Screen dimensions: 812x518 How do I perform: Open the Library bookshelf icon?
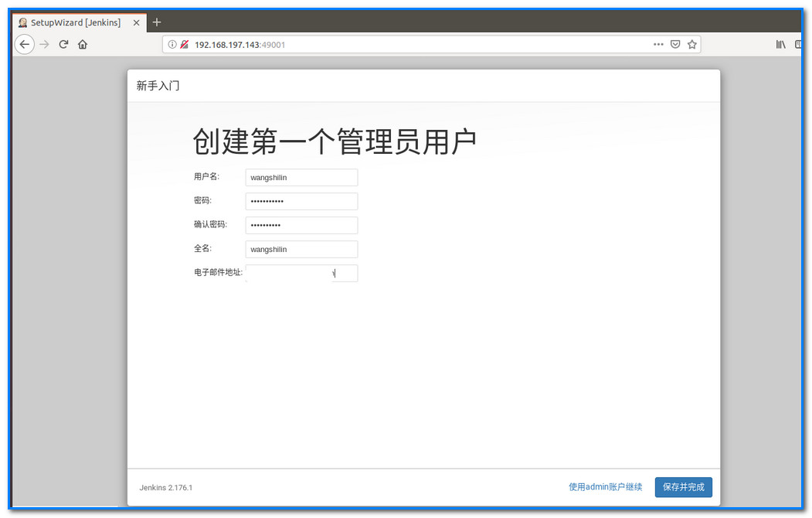tap(780, 45)
